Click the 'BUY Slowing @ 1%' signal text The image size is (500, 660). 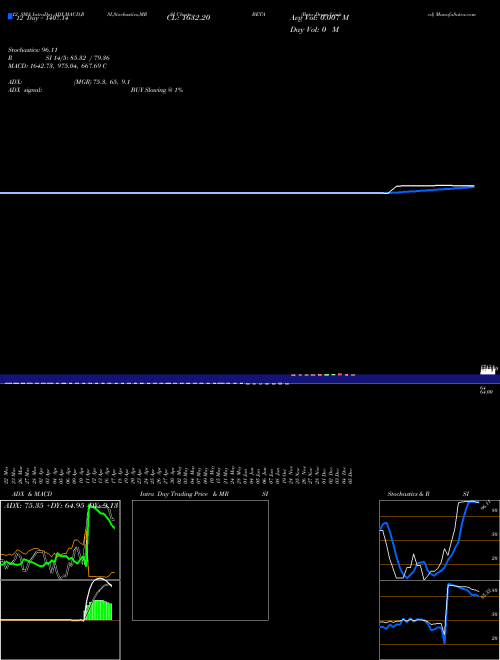(x=157, y=90)
